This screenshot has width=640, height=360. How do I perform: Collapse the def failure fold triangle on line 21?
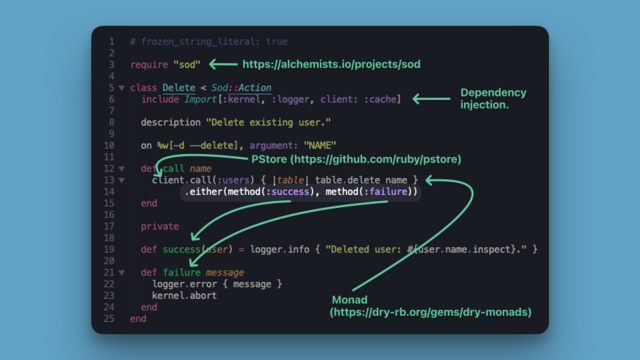click(122, 273)
